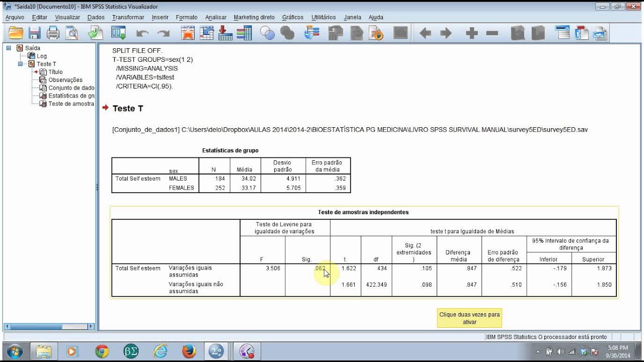Click the greyed show/hide book icon
Screen dimensions: 644x362
518,33
